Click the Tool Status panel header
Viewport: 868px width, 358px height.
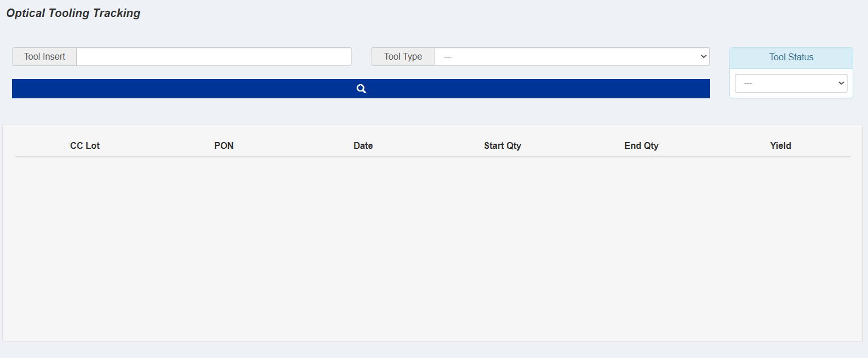(x=791, y=57)
